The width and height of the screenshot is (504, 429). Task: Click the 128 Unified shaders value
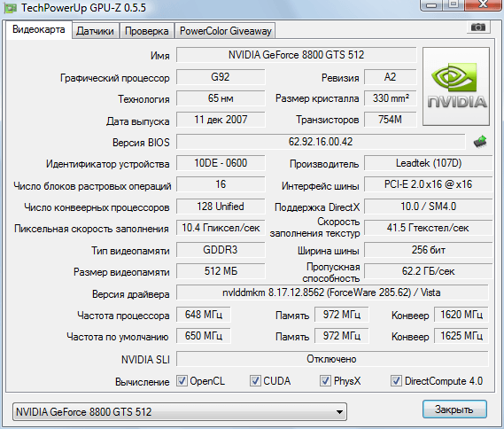221,207
